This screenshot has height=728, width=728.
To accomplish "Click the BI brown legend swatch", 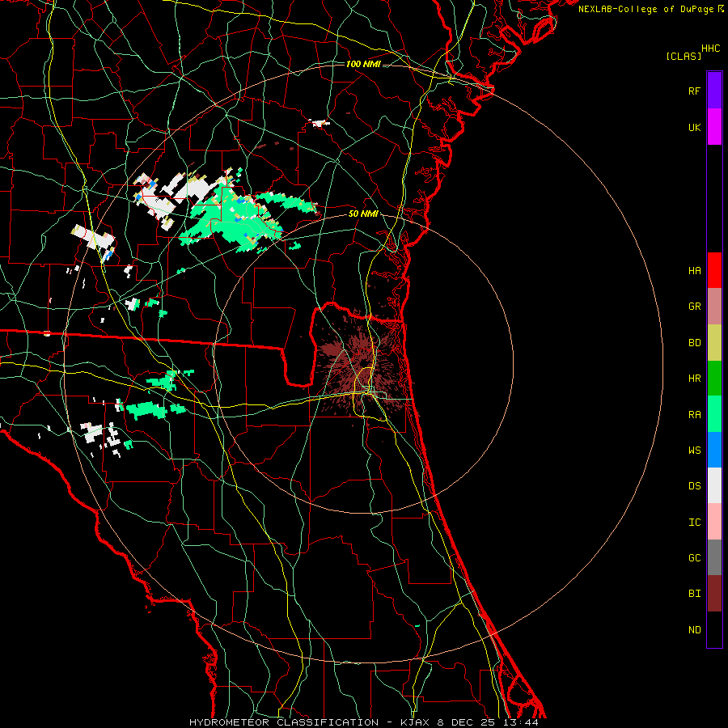I will [714, 594].
